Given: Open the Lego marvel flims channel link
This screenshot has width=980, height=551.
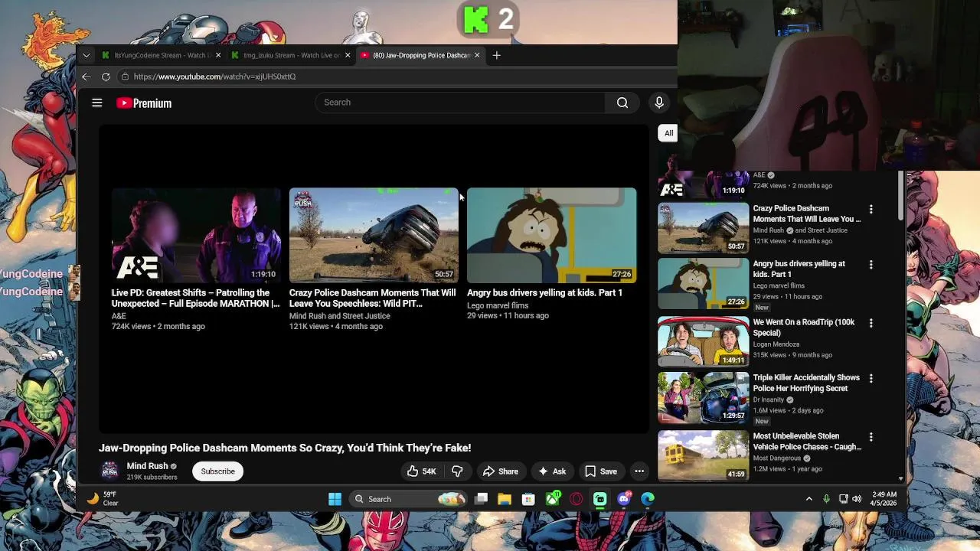Looking at the screenshot, I should pyautogui.click(x=498, y=305).
